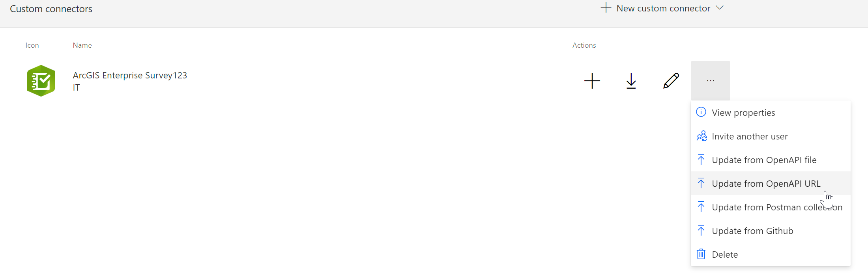
Task: Open the New custom connector dropdown
Action: tap(663, 8)
